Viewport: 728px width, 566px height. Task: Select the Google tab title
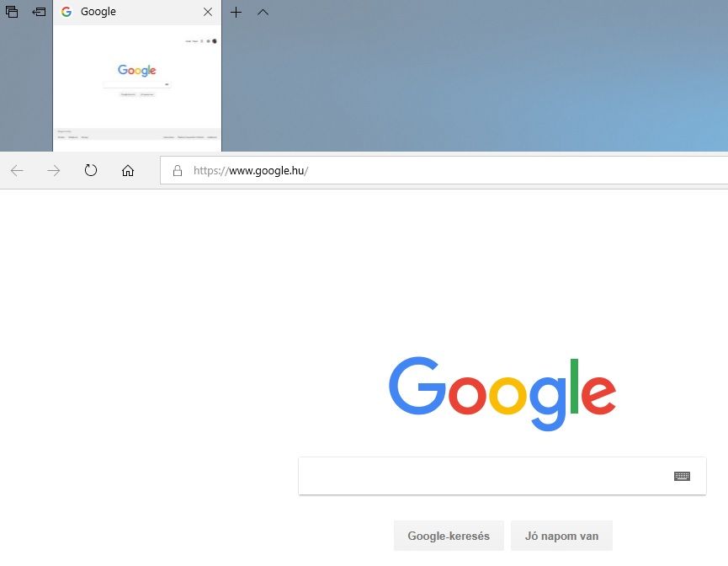tap(98, 12)
